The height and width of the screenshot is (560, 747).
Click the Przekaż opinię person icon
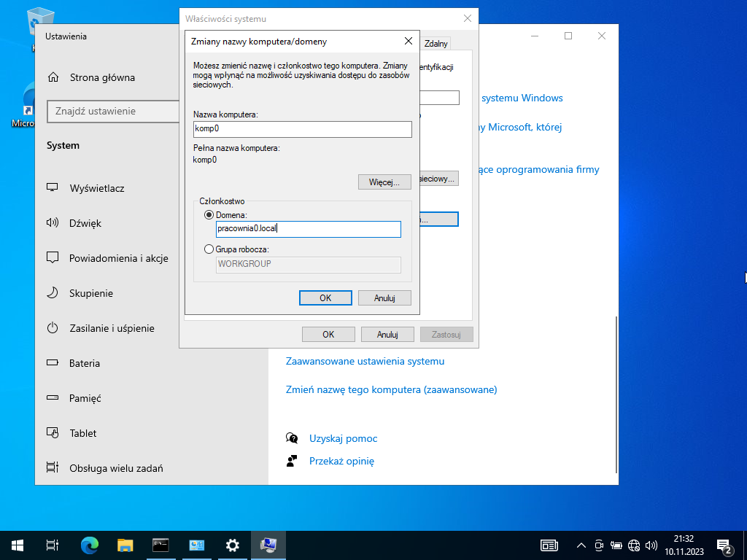pos(292,461)
